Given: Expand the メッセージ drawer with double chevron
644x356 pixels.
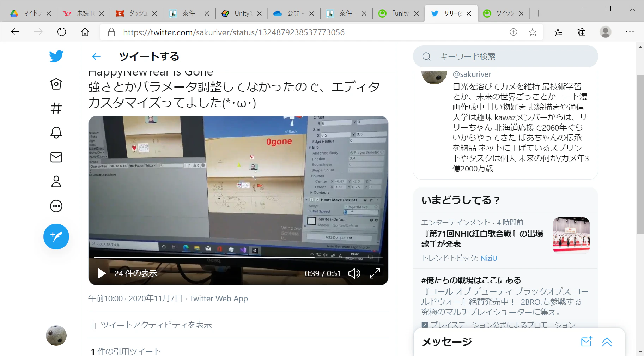Looking at the screenshot, I should (607, 342).
